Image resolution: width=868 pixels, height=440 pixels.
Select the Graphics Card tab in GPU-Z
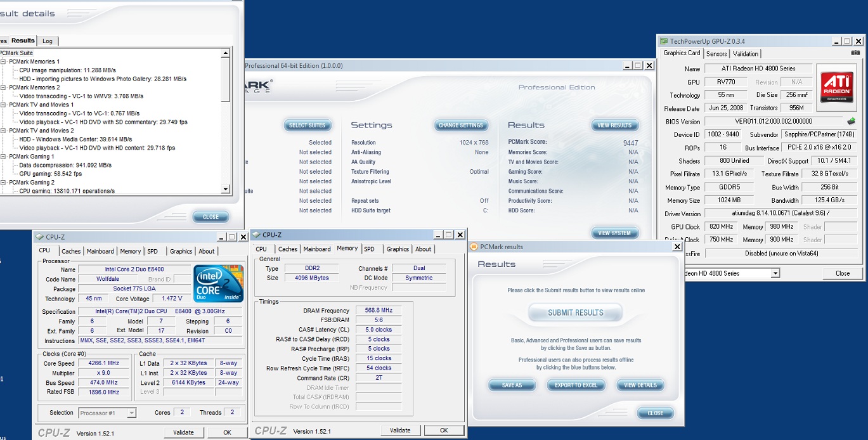click(x=682, y=53)
